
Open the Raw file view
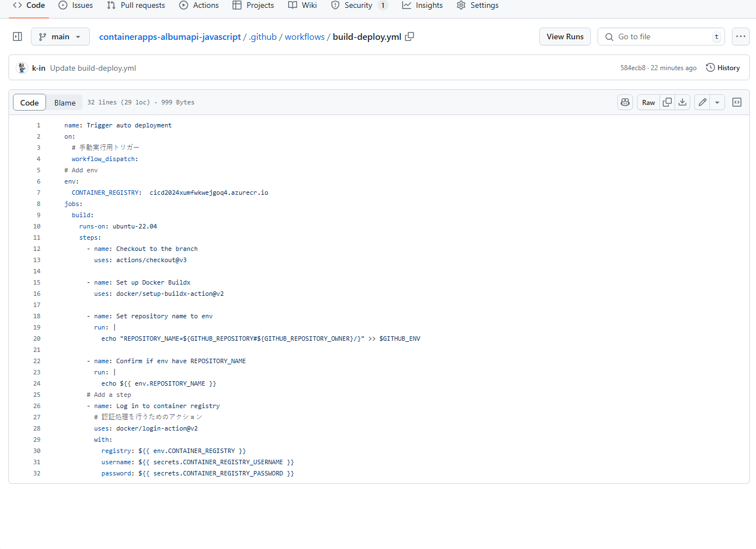[x=648, y=102]
